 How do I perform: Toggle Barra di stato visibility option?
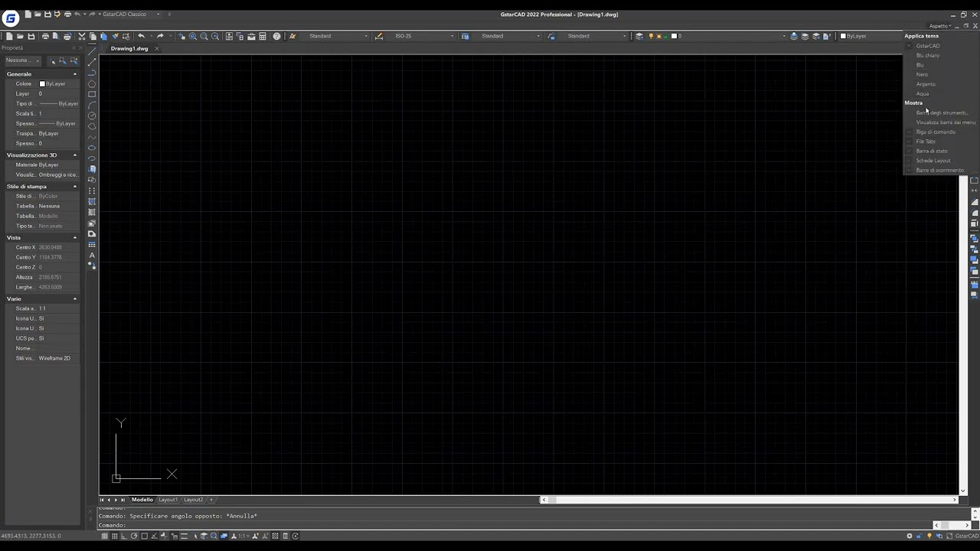(931, 151)
